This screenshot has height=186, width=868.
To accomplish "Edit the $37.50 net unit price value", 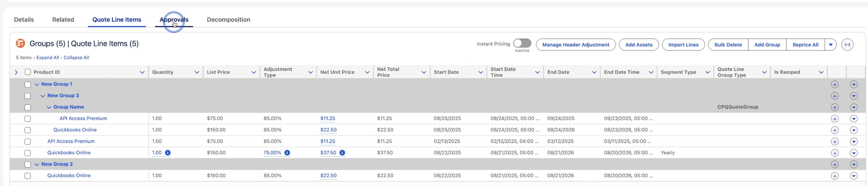I will point(328,153).
